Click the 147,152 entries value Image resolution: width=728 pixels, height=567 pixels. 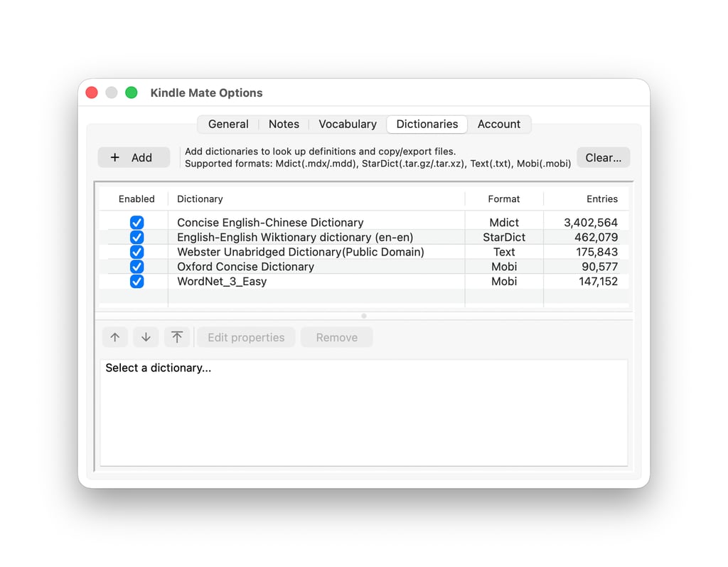tap(598, 281)
